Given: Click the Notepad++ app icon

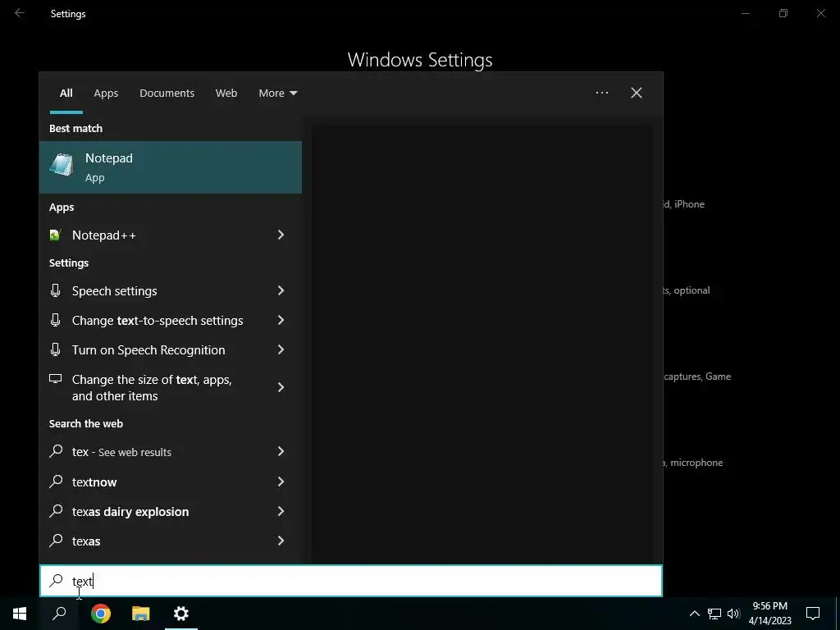Looking at the screenshot, I should pyautogui.click(x=55, y=235).
